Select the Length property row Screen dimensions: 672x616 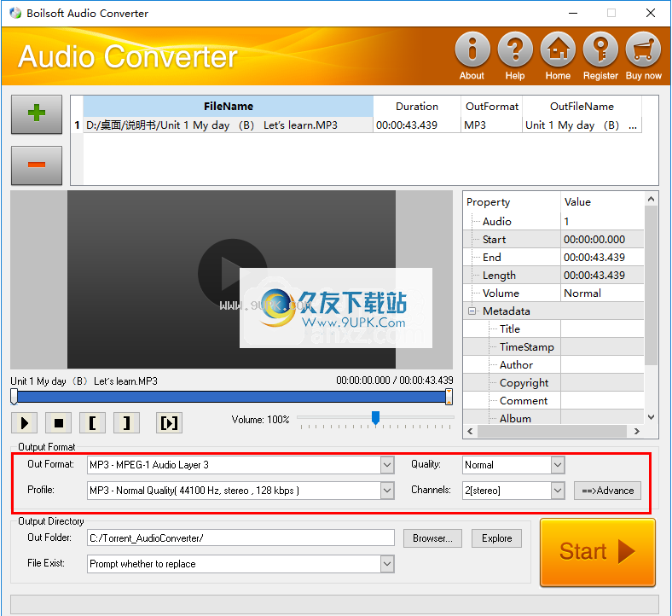click(553, 276)
